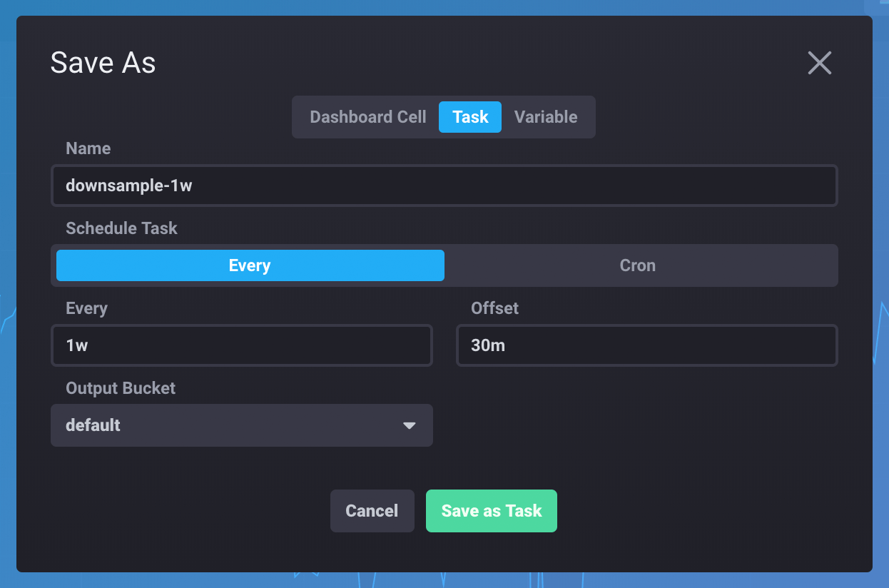Click the Schedule Task label
The height and width of the screenshot is (588, 889).
tap(121, 228)
